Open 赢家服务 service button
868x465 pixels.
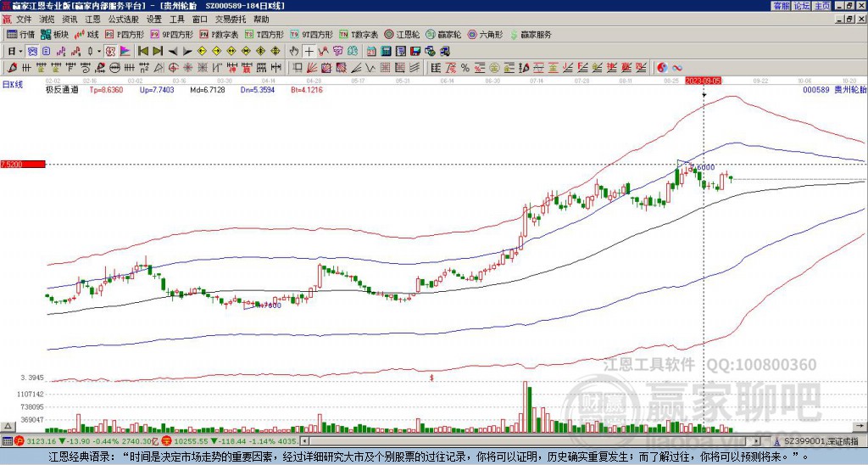531,34
